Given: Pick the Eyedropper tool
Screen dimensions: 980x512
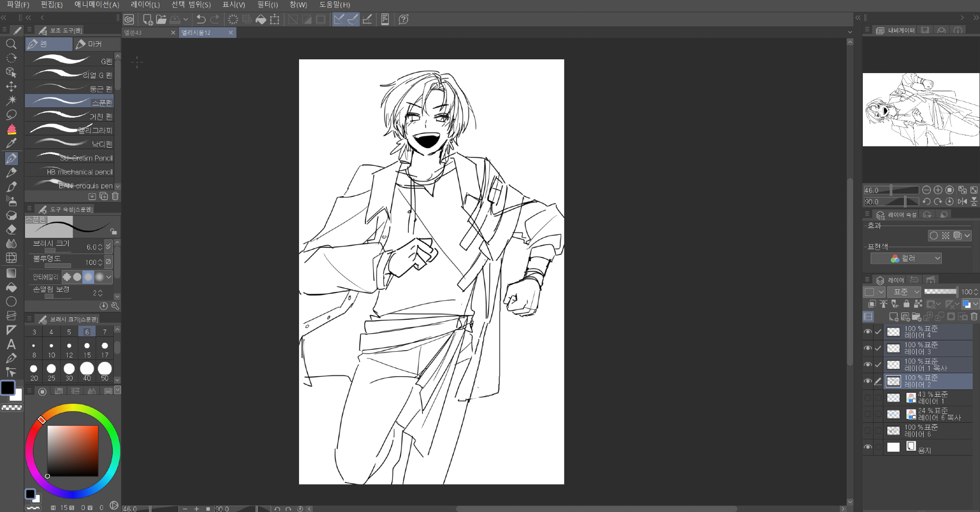Looking at the screenshot, I should 11,143.
